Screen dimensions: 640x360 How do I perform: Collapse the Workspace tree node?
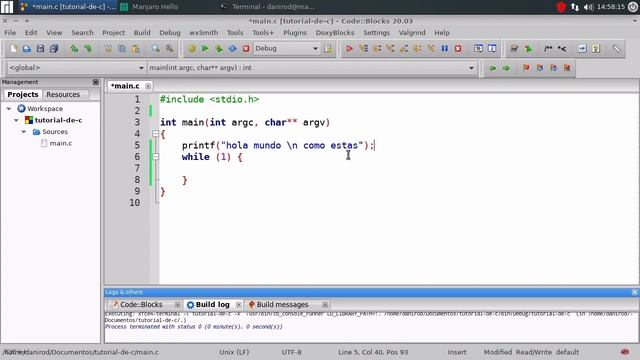pyautogui.click(x=9, y=109)
